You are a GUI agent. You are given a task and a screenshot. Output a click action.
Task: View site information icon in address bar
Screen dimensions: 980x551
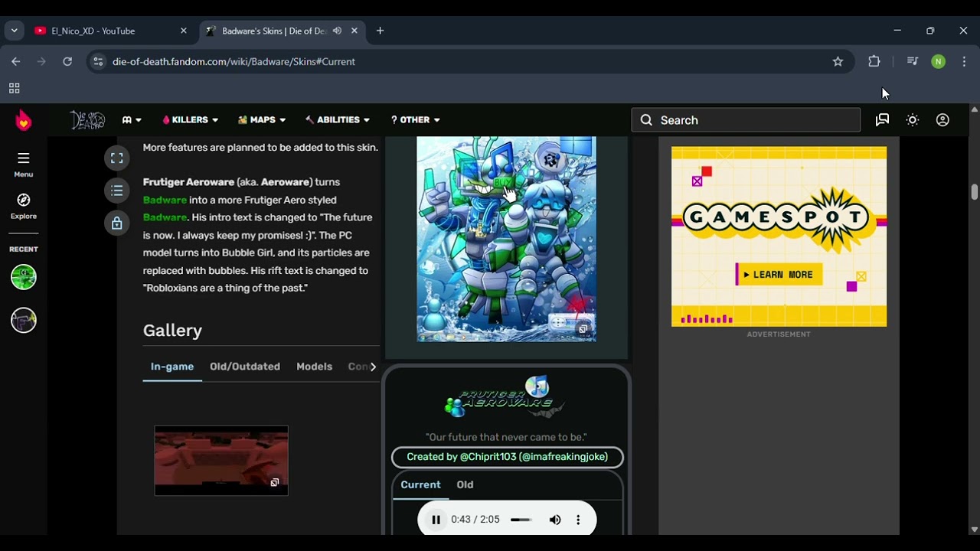tap(97, 61)
